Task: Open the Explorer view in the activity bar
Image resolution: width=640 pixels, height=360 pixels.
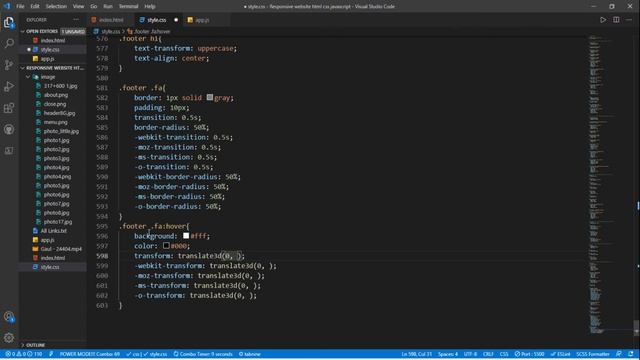Action: [x=9, y=22]
